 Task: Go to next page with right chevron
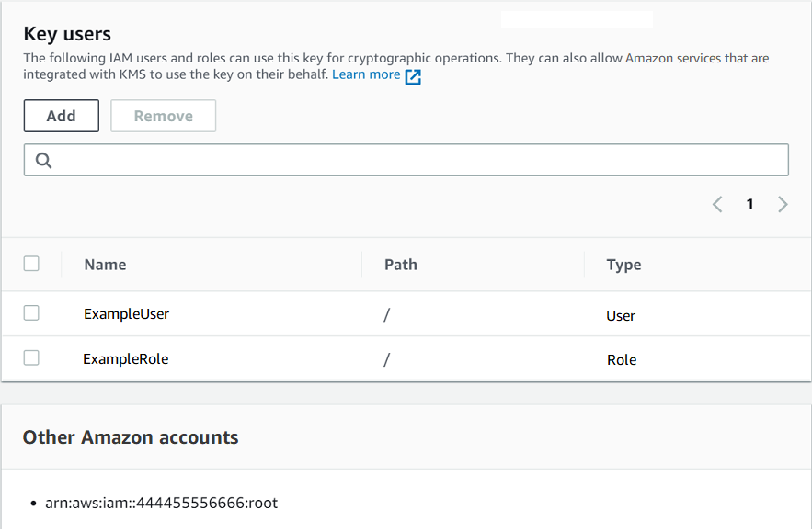click(783, 204)
